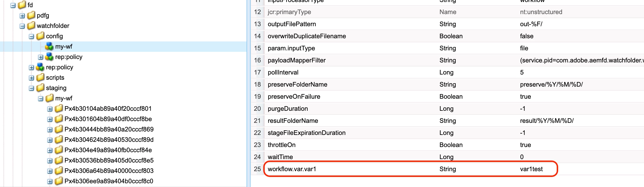
Task: Click the param.inputType property name
Action: (x=291, y=48)
